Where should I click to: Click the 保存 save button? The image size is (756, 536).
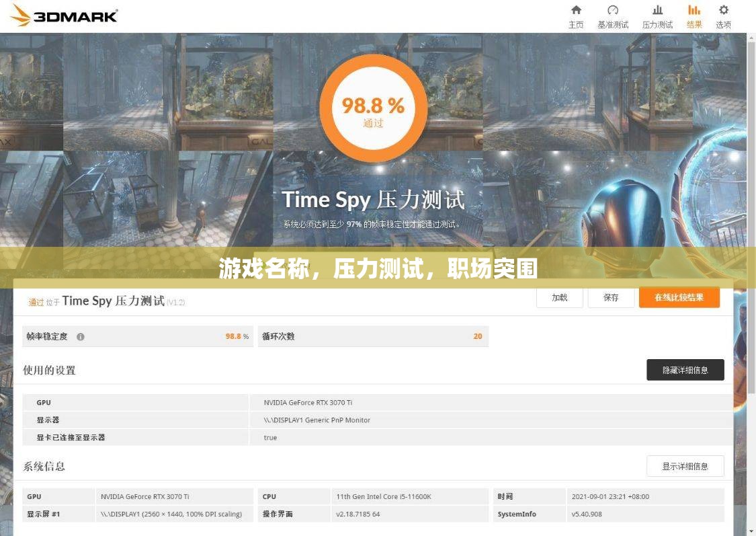click(611, 298)
